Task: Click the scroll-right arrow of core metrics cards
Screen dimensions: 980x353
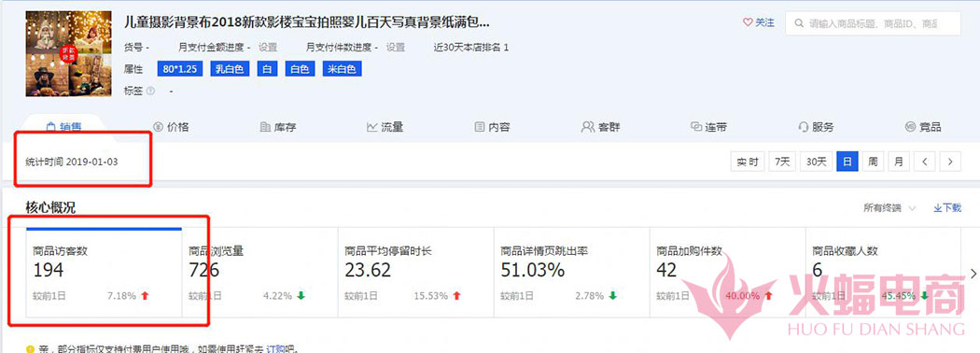Action: [973, 273]
